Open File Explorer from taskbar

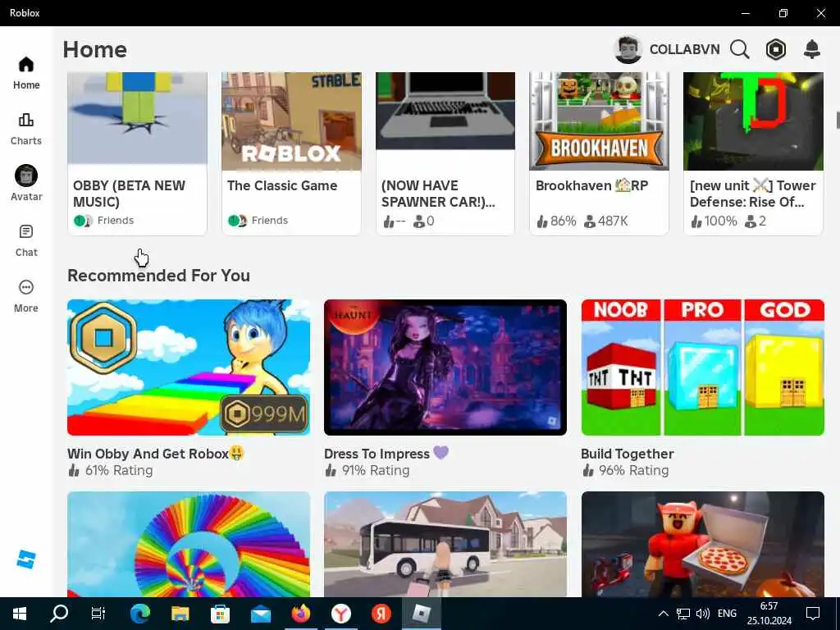[x=180, y=614]
